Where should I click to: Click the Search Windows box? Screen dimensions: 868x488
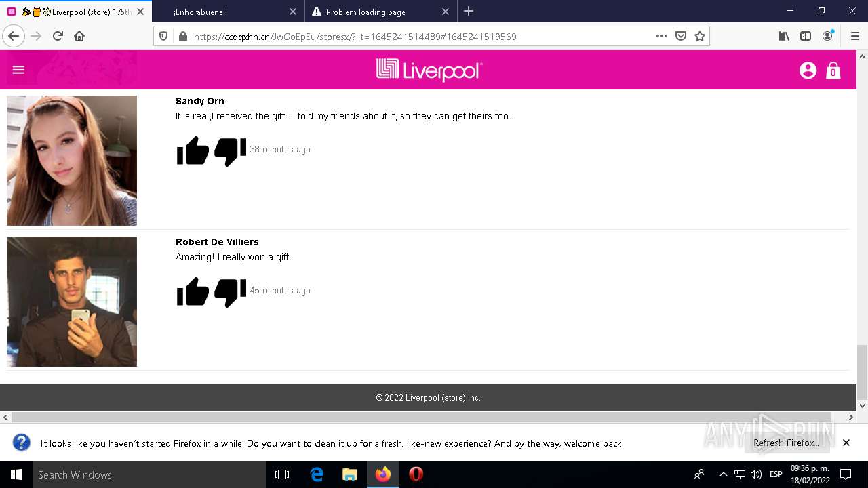pyautogui.click(x=149, y=474)
